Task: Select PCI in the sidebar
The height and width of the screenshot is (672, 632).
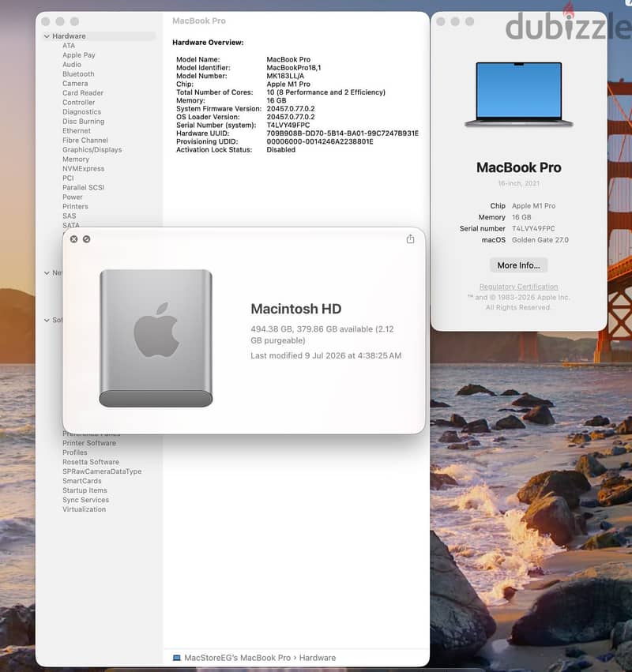Action: (68, 178)
